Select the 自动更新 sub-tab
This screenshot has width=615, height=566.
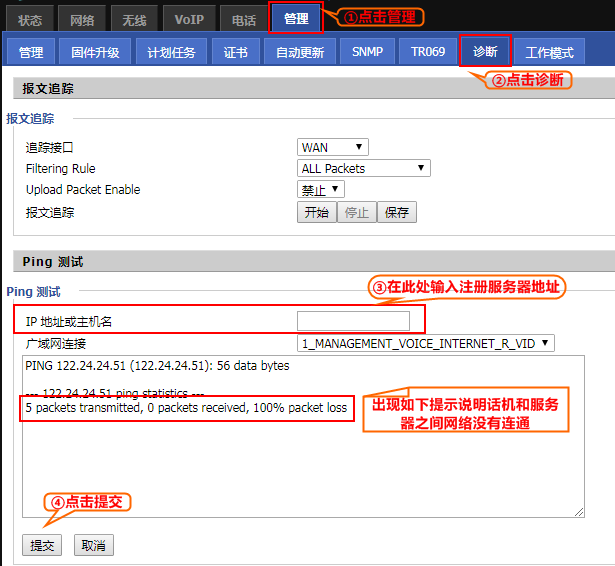(300, 52)
